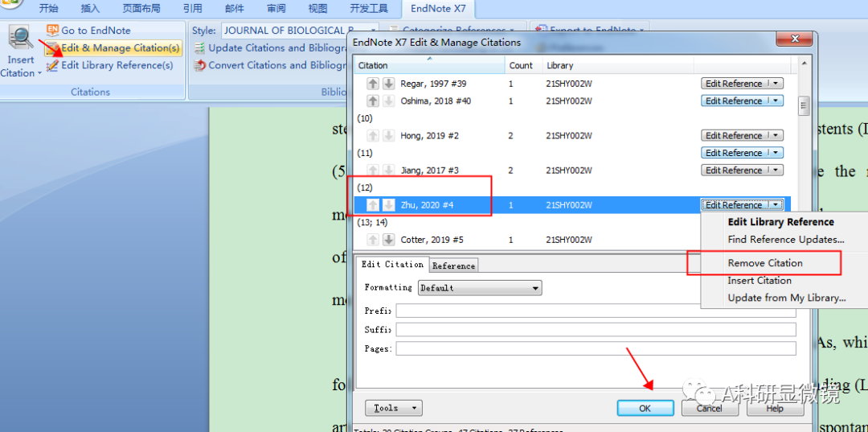Select citation group (13; 14)
The height and width of the screenshot is (432, 868).
pyautogui.click(x=373, y=222)
